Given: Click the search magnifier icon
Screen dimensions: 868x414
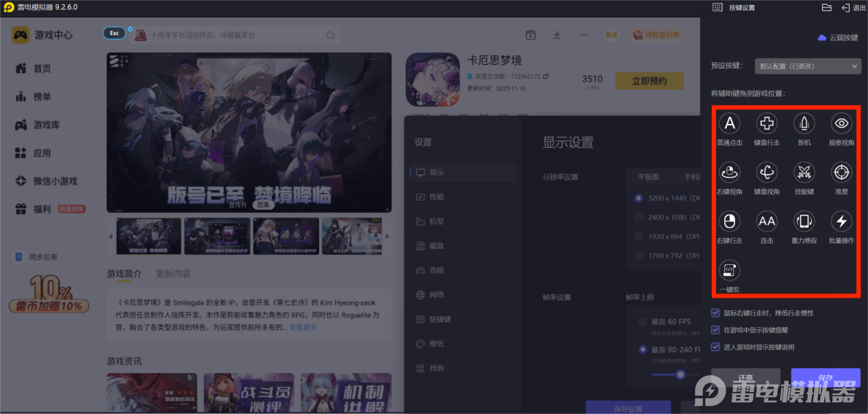Looking at the screenshot, I should tap(331, 35).
